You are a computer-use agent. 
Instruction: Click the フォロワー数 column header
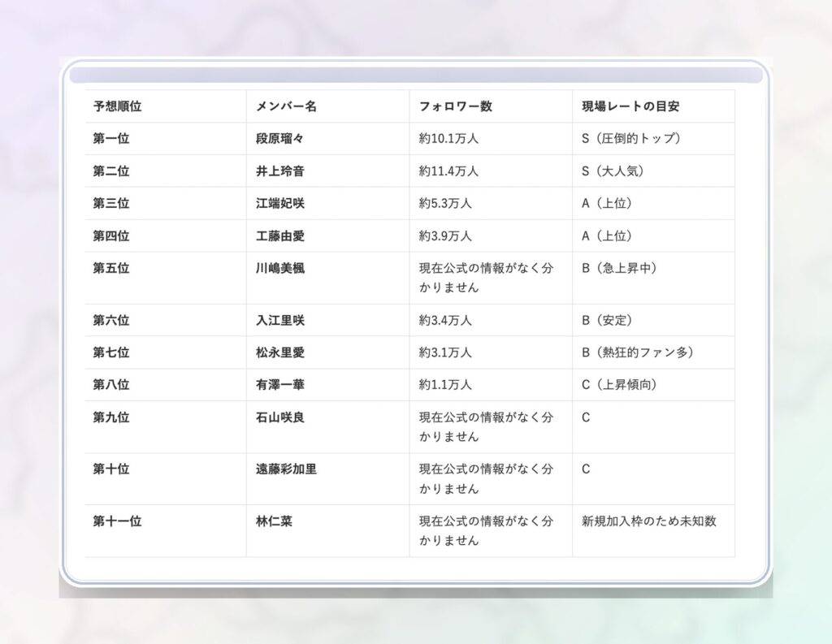click(455, 106)
